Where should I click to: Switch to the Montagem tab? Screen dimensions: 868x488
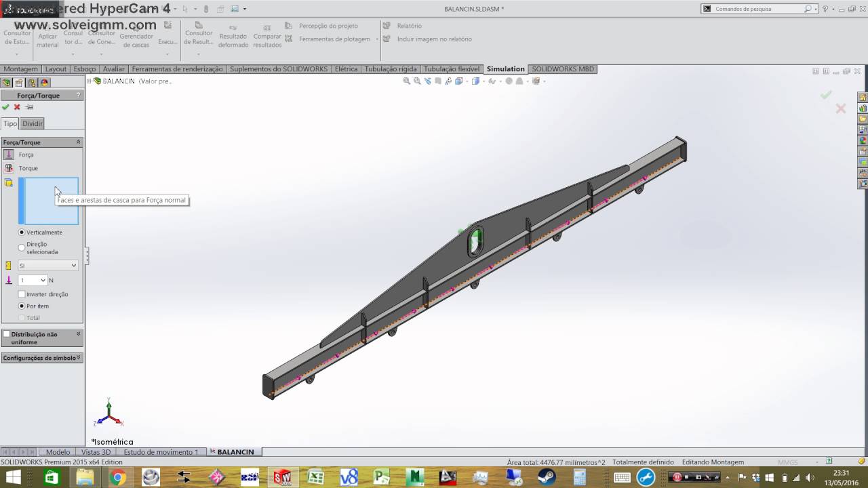coord(20,69)
